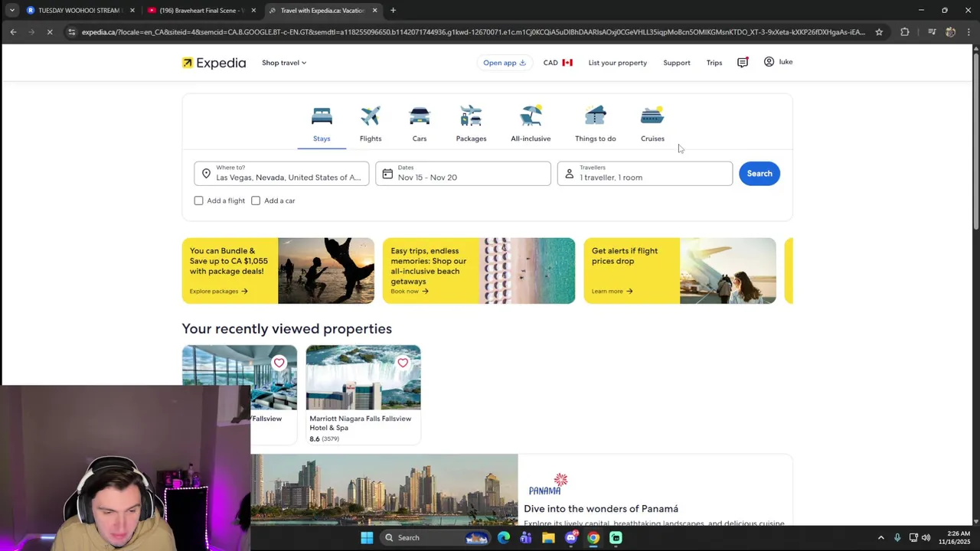Bookmark this page with star icon
This screenshot has height=551, width=980.
tap(879, 32)
